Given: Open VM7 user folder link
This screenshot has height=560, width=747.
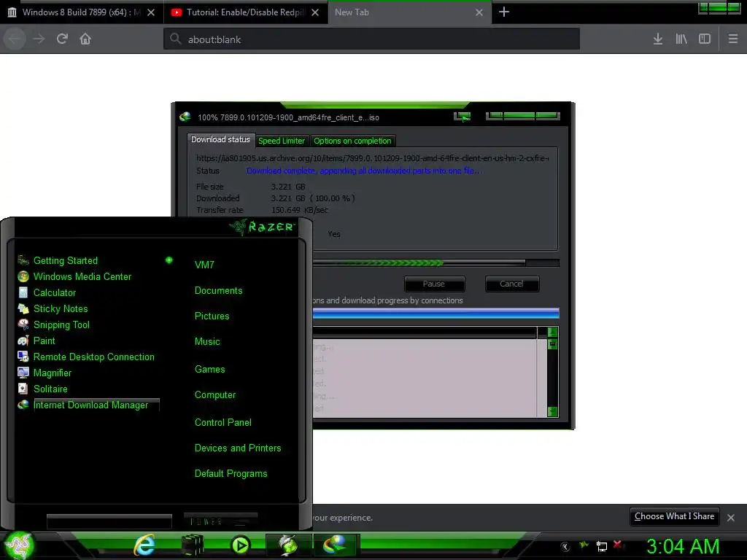Looking at the screenshot, I should (204, 265).
